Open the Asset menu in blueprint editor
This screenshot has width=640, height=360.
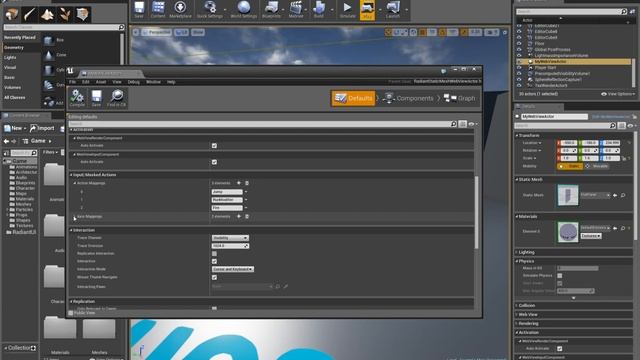(x=100, y=82)
